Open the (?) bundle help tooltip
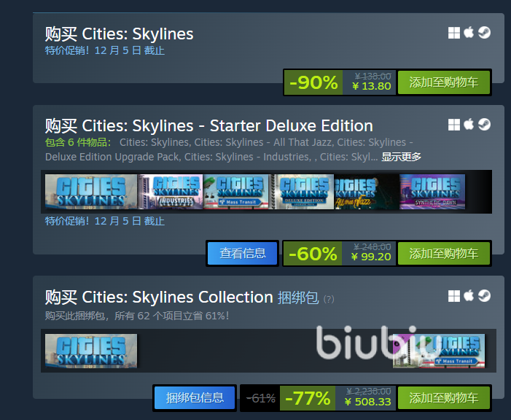 pos(329,299)
